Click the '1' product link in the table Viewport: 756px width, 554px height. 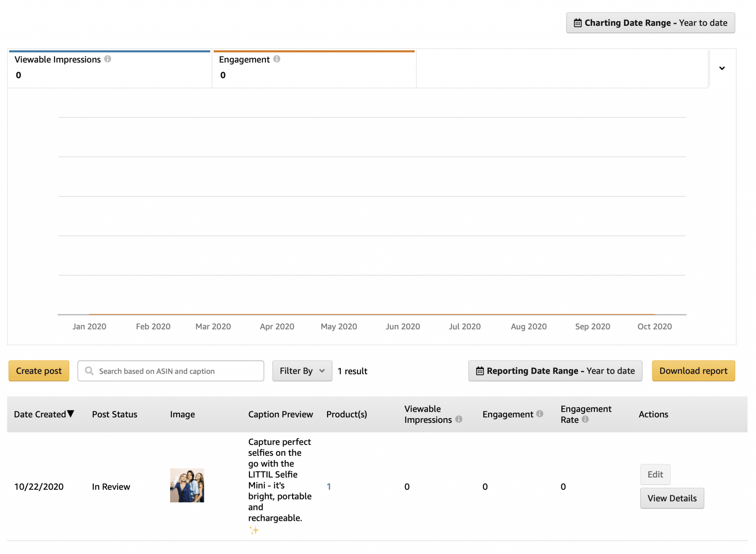pos(329,486)
